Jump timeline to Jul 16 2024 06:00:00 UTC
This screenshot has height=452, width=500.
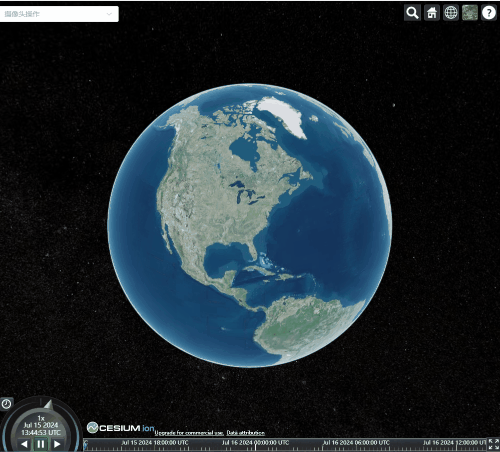(356, 443)
